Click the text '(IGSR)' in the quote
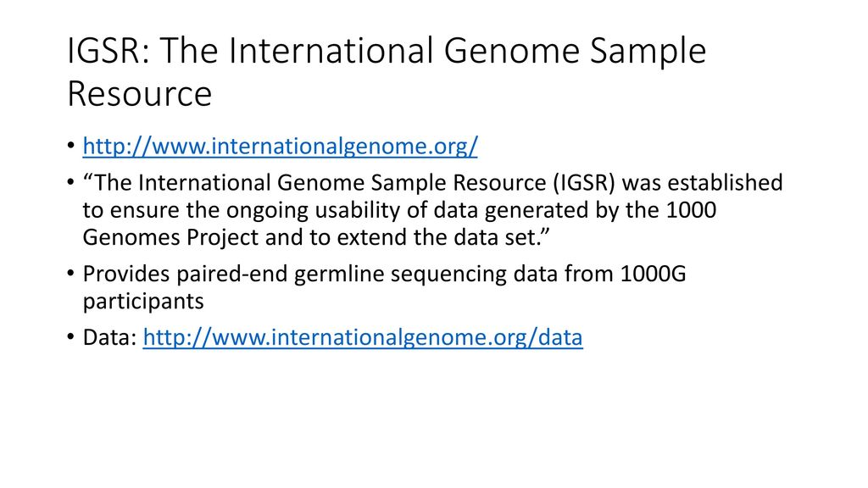The width and height of the screenshot is (868, 488). 584,183
